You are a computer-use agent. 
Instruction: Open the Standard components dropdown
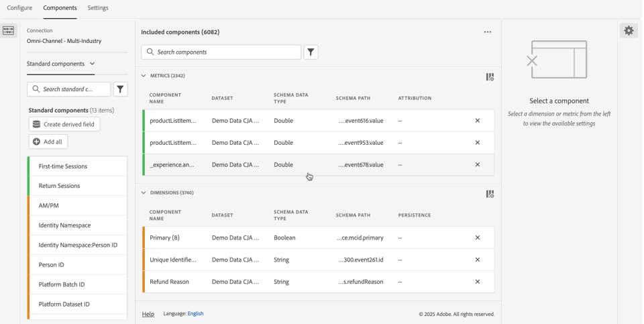point(61,64)
